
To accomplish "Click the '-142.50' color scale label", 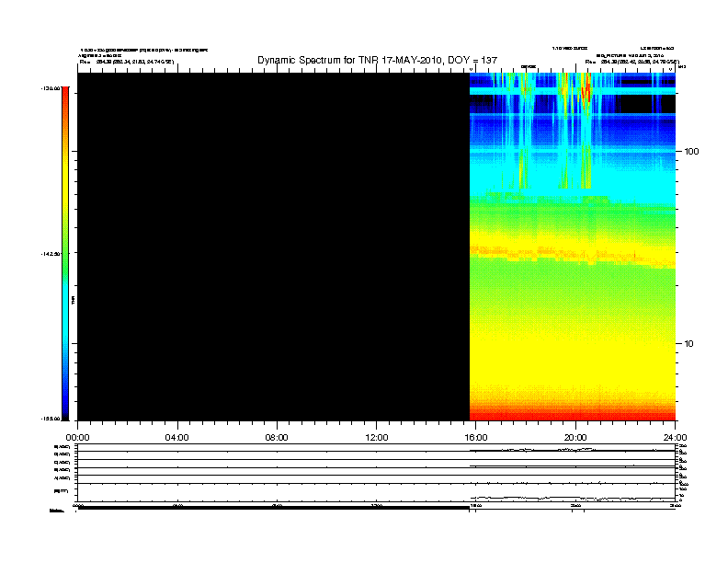I will [51, 254].
